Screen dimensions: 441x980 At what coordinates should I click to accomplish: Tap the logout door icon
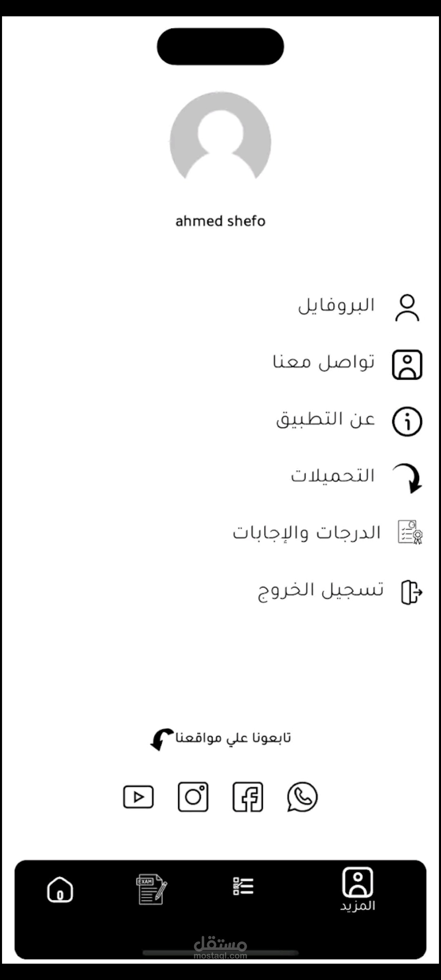point(411,592)
